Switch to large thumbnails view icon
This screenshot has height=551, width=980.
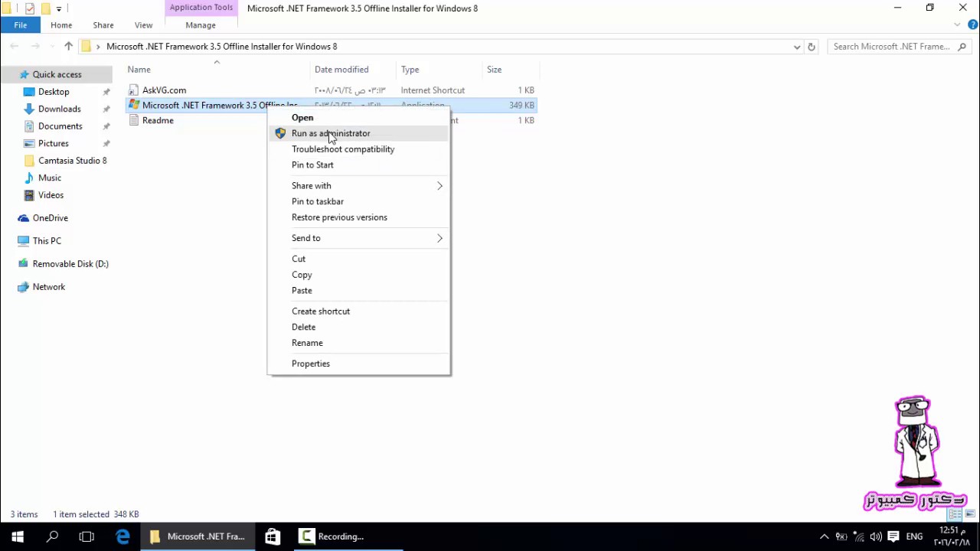coord(970,514)
